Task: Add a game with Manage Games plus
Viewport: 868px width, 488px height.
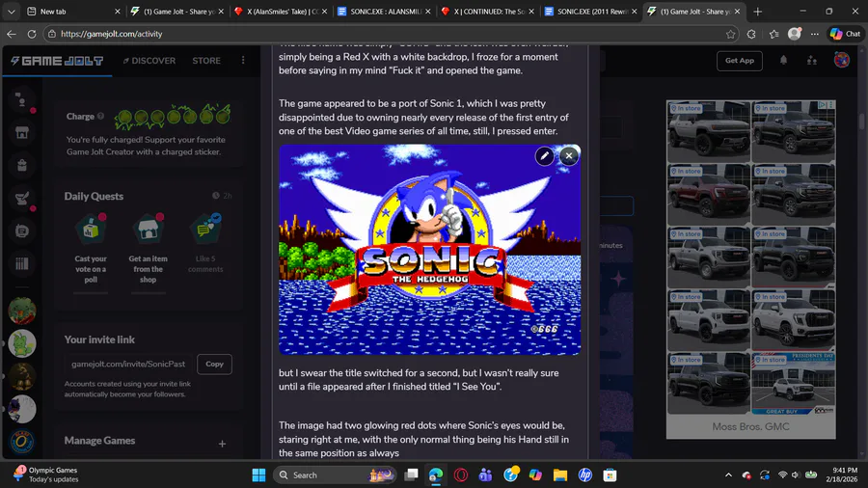Action: (222, 444)
